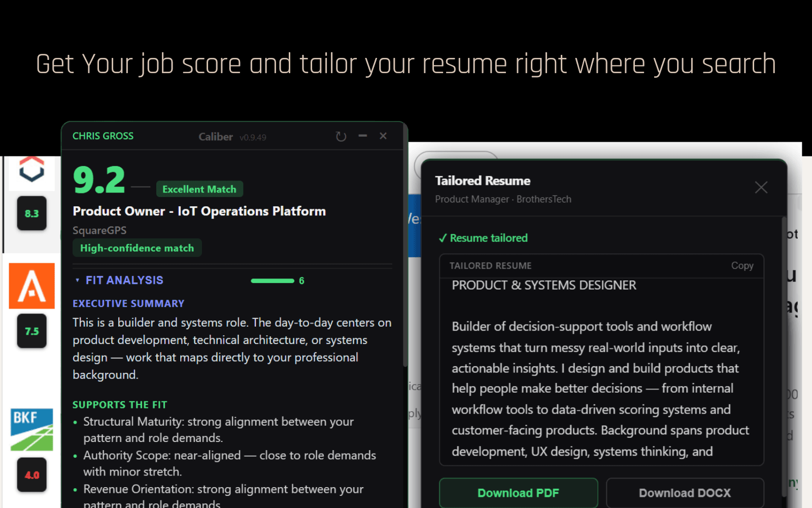Viewport: 812px width, 508px height.
Task: Click the High-confidence match tag
Action: point(137,248)
